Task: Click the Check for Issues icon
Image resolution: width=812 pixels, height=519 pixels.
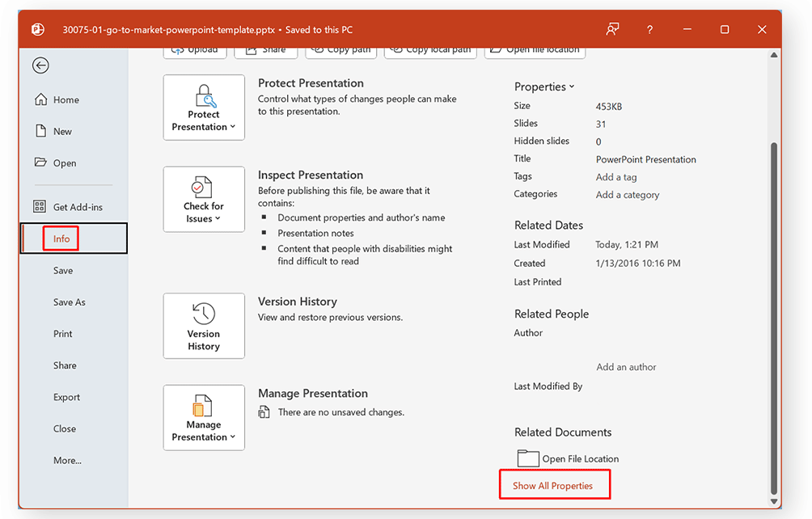Action: [203, 187]
